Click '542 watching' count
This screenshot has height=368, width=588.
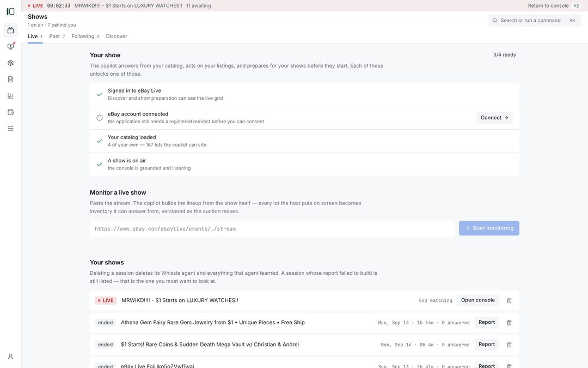[x=436, y=300]
